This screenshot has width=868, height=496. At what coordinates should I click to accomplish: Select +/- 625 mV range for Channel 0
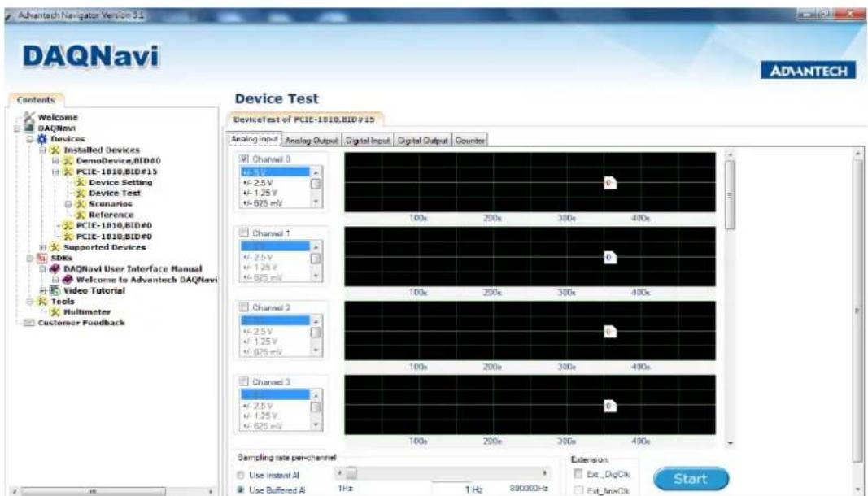pos(275,204)
